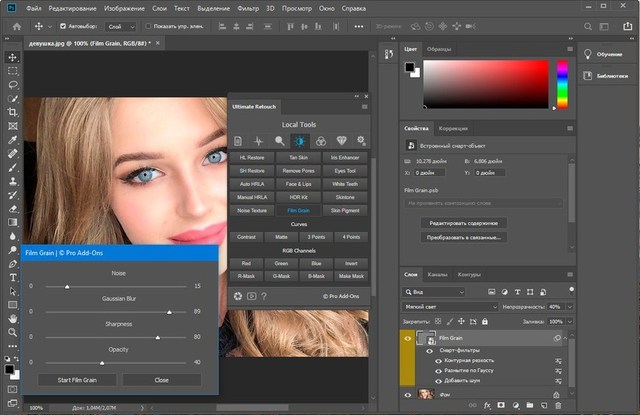
Task: Open the blend mode dropdown Мягкий свет
Action: (450, 307)
